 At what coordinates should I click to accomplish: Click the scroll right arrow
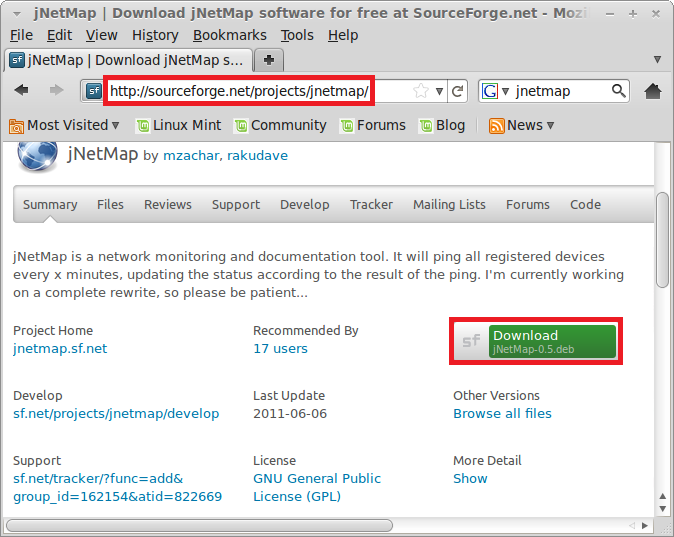point(644,525)
